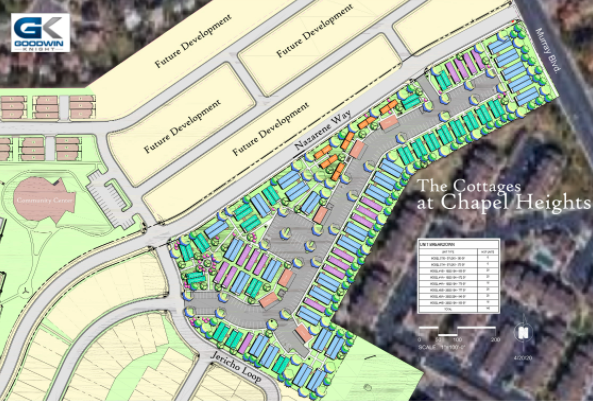The width and height of the screenshot is (593, 401).
Task: Open the unit mix data table
Action: (x=458, y=276)
